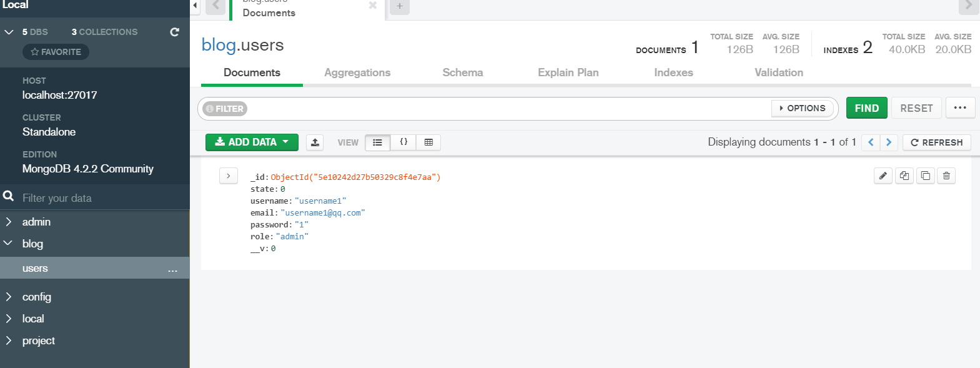The width and height of the screenshot is (980, 368).
Task: Click the username value "username1"
Action: click(x=320, y=201)
